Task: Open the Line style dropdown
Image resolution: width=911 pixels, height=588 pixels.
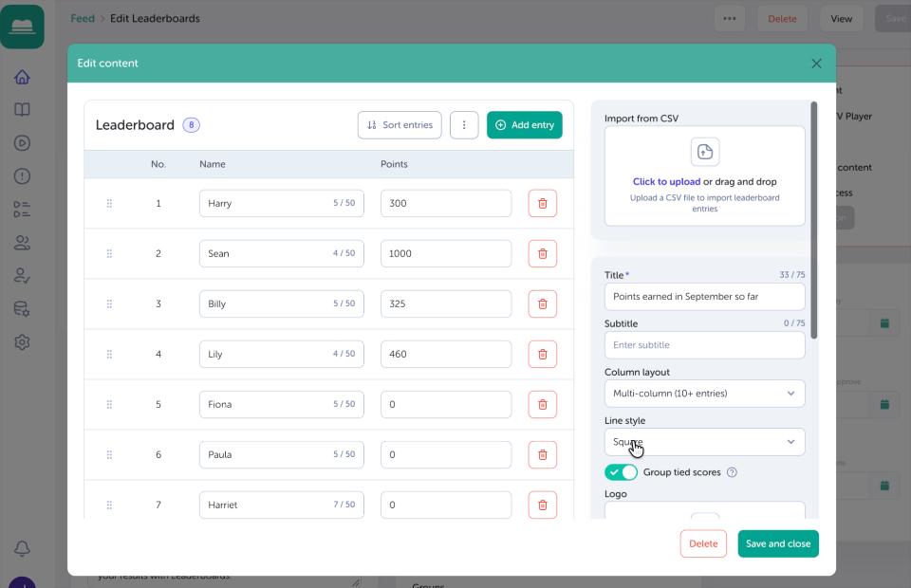Action: (x=705, y=442)
